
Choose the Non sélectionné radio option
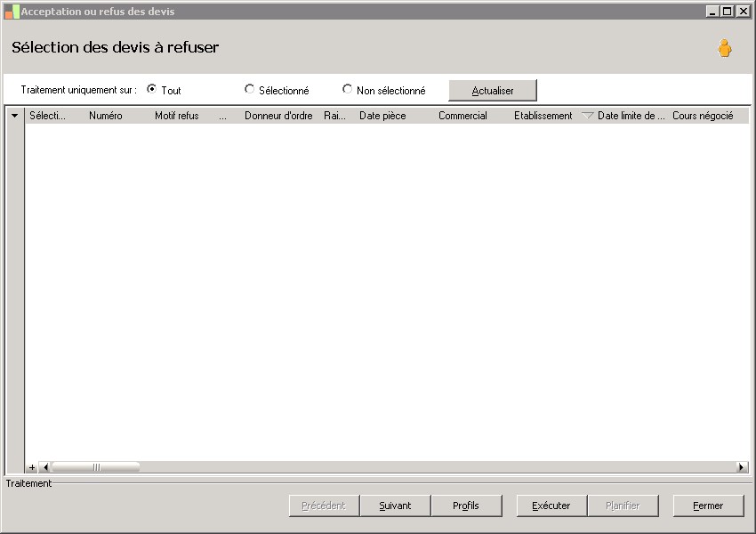[347, 89]
